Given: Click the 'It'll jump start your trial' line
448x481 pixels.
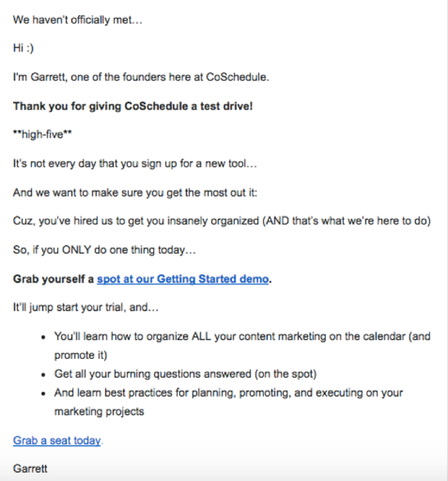Looking at the screenshot, I should click(86, 307).
